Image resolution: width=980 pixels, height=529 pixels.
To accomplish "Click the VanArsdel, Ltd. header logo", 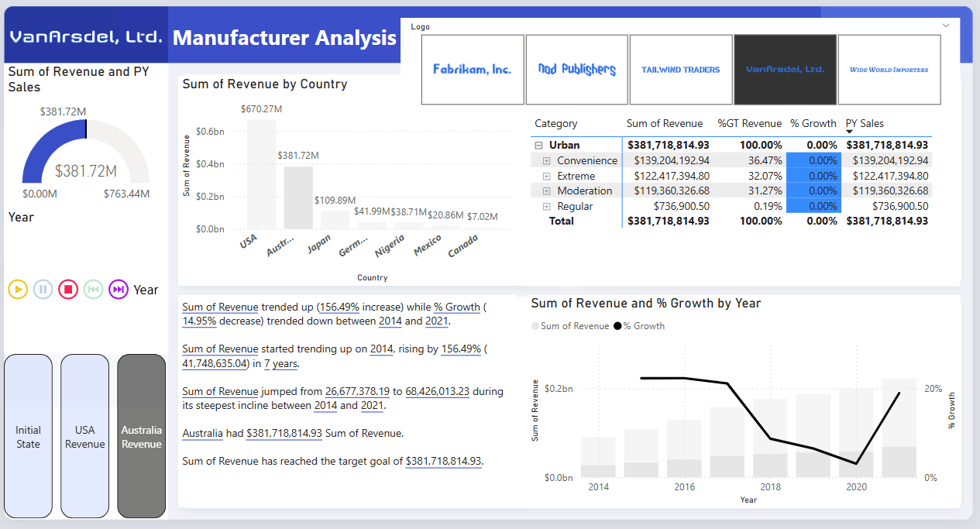I will pos(86,36).
